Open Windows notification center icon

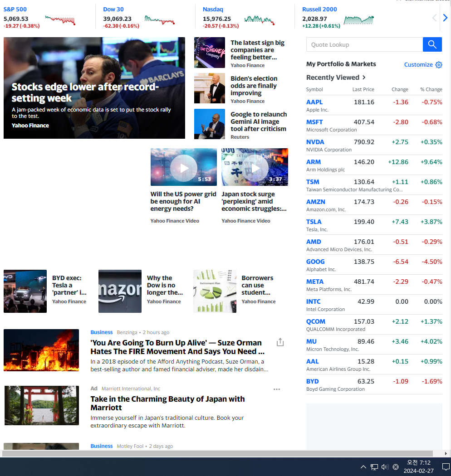click(446, 466)
